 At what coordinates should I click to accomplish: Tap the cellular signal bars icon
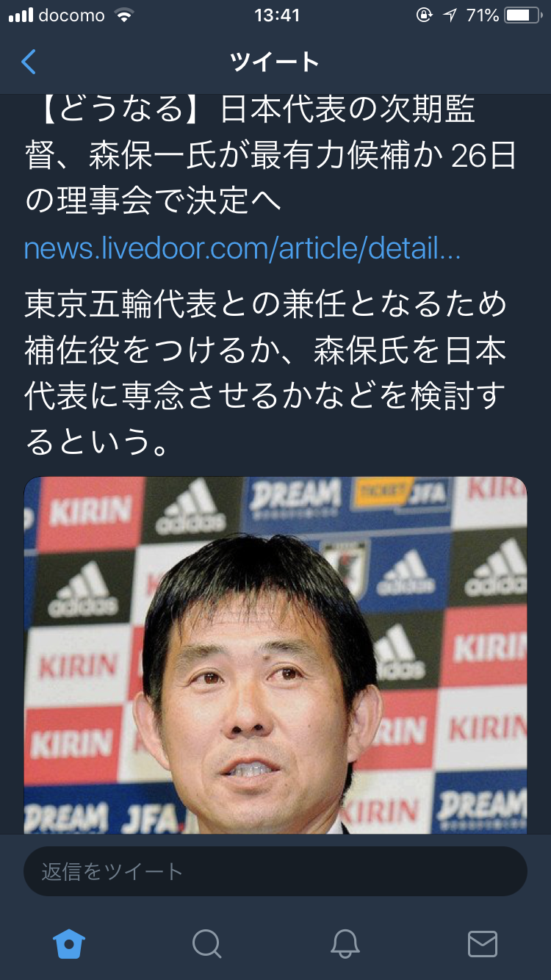pyautogui.click(x=21, y=15)
